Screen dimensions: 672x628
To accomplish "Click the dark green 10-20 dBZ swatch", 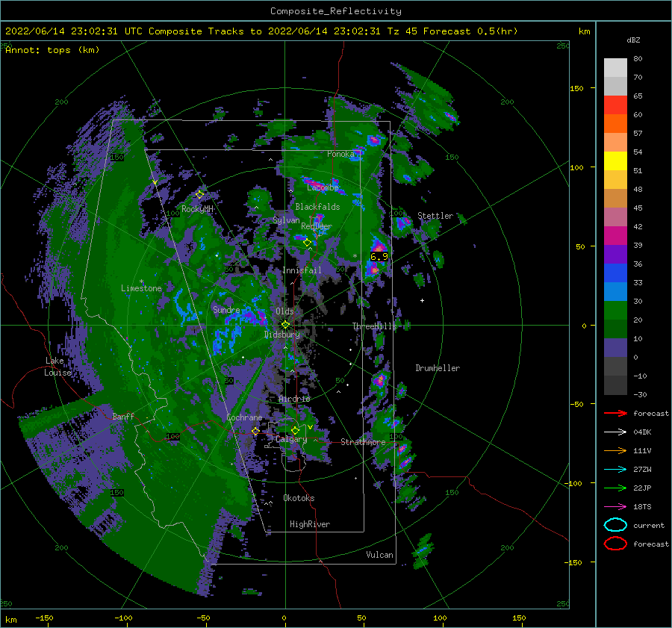I will tap(615, 329).
